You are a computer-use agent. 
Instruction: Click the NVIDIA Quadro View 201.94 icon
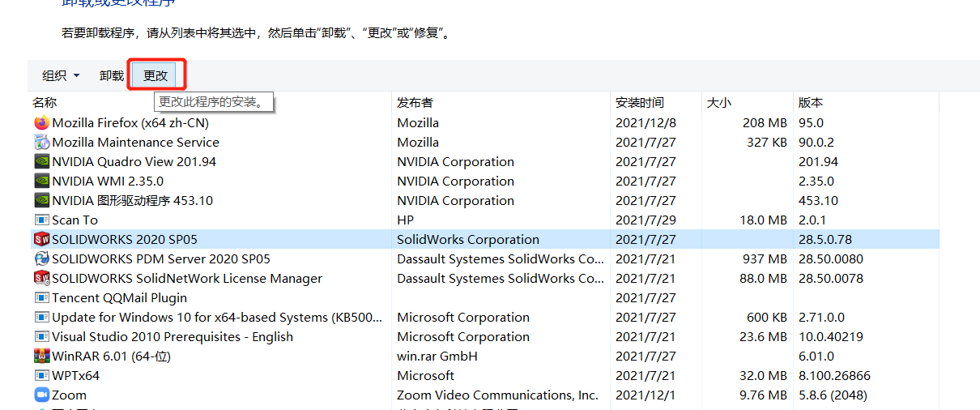click(42, 162)
